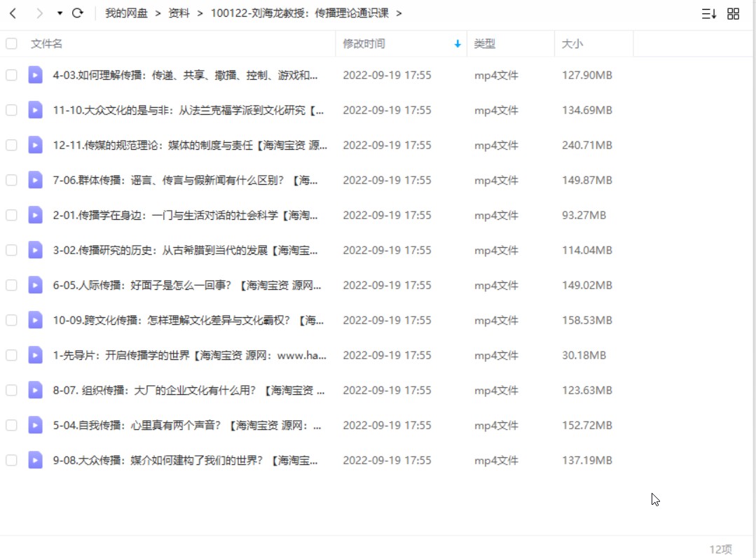Click video icon of 6-05.人际传播
This screenshot has width=756, height=558.
35,285
